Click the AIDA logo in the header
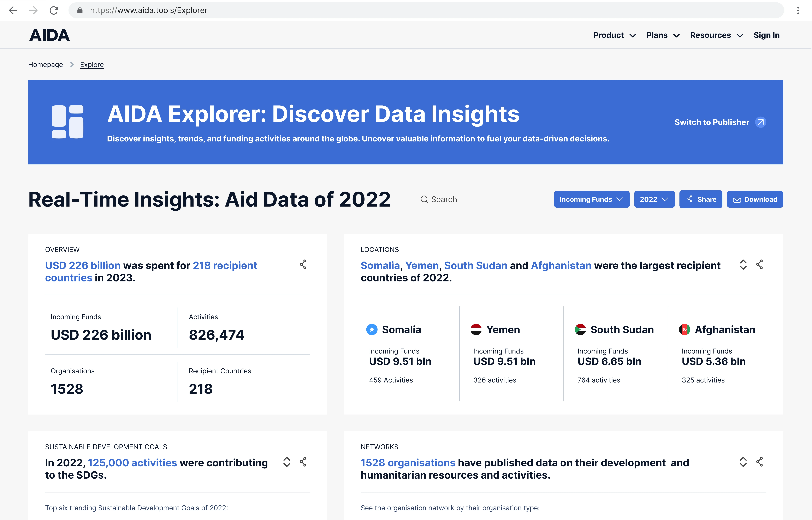The image size is (812, 520). tap(50, 35)
